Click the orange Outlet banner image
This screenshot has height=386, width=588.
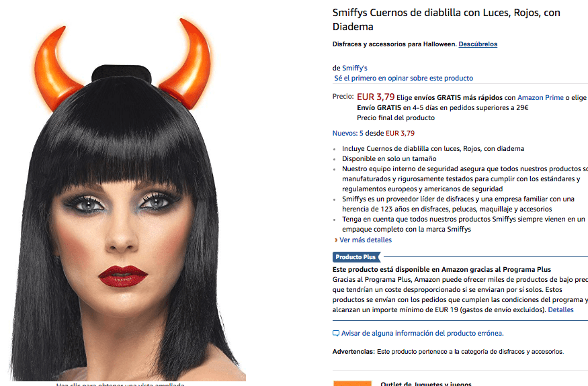353,383
